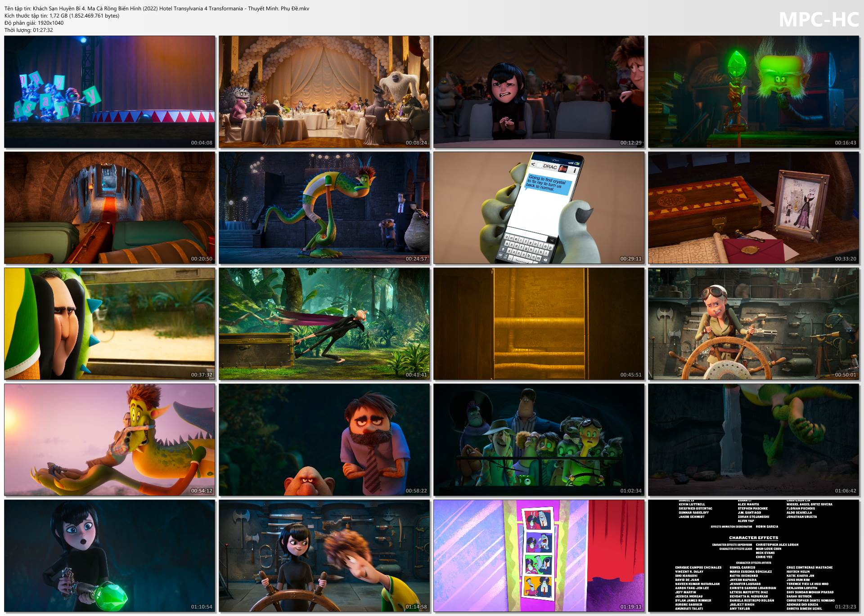The image size is (864, 616).
Task: Select the dark cave thumbnail at 01:06:42
Action: 754,440
